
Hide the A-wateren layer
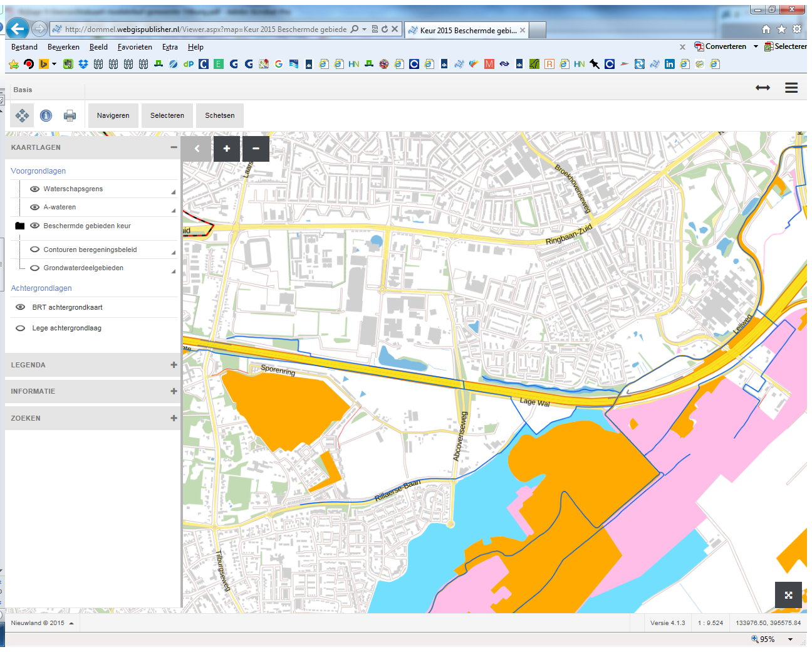point(35,207)
